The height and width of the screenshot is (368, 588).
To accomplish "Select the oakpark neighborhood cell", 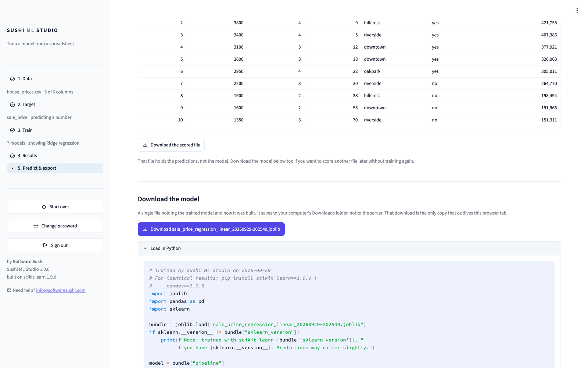I will (395, 71).
